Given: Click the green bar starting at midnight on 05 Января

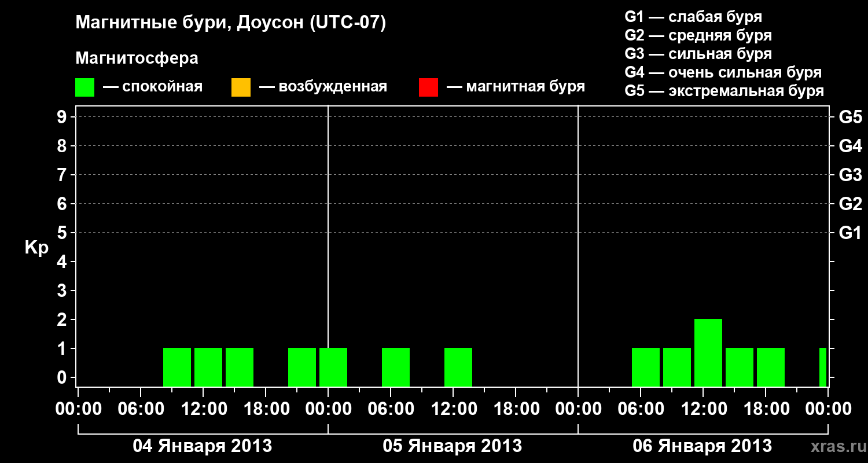Looking at the screenshot, I should click(333, 367).
